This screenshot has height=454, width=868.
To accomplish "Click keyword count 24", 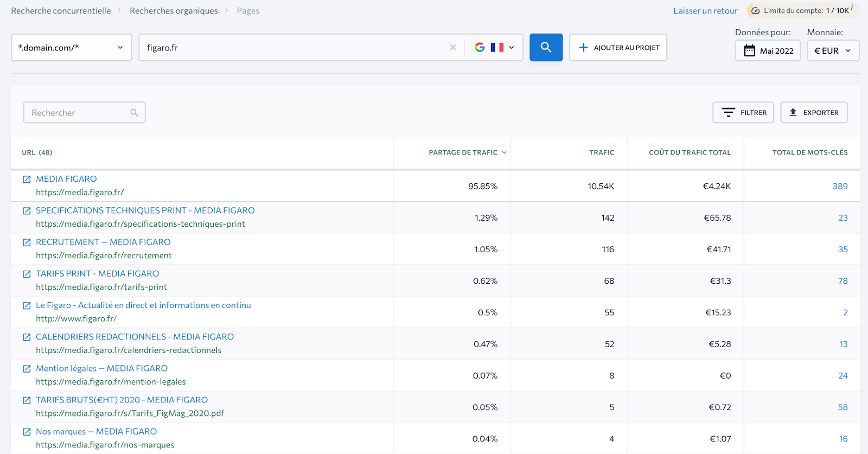I will (x=843, y=375).
